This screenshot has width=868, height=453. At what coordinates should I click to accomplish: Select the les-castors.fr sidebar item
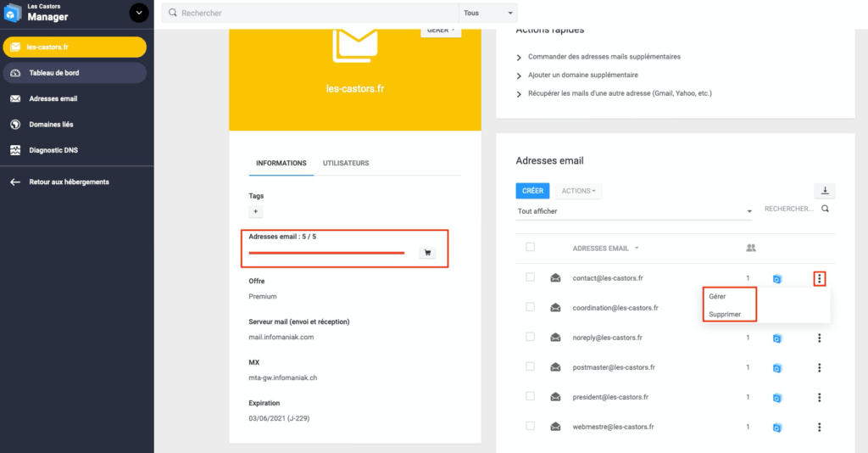point(75,47)
